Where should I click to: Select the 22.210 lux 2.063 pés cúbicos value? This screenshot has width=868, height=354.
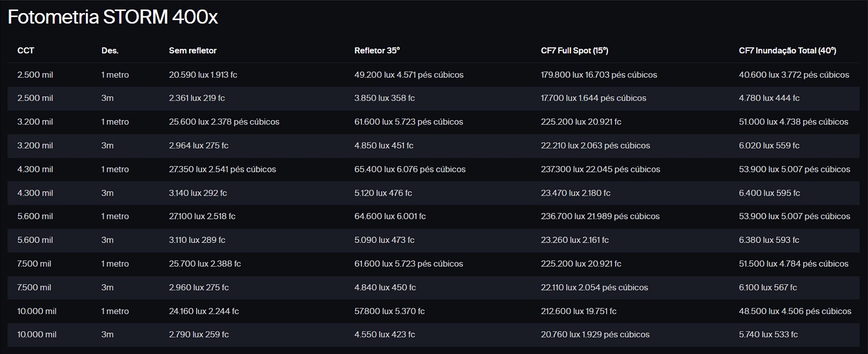coord(595,146)
